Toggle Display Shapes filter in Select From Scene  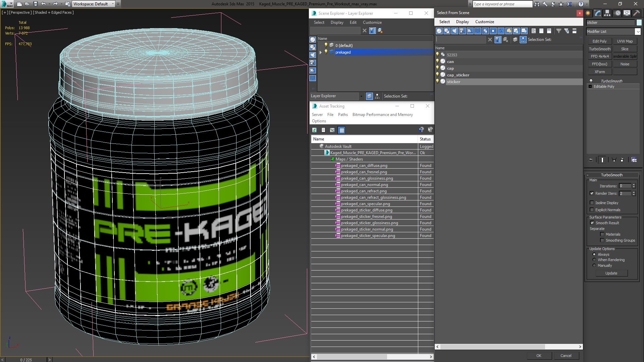pyautogui.click(x=446, y=31)
